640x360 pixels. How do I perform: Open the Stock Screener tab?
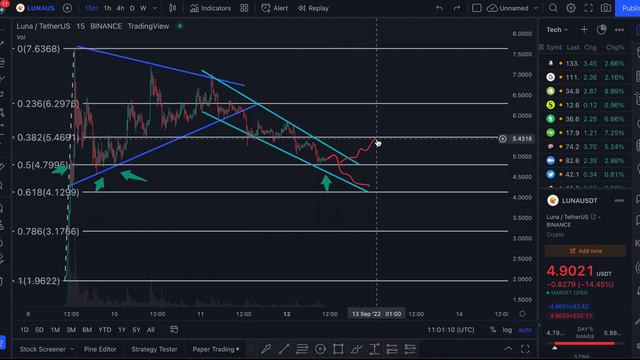point(42,349)
